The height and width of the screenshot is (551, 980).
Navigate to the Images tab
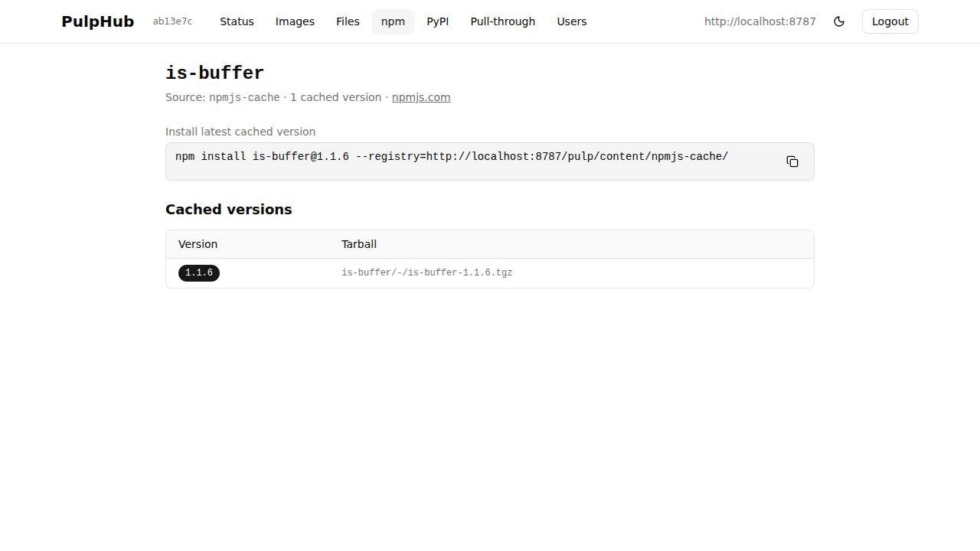pos(295,21)
